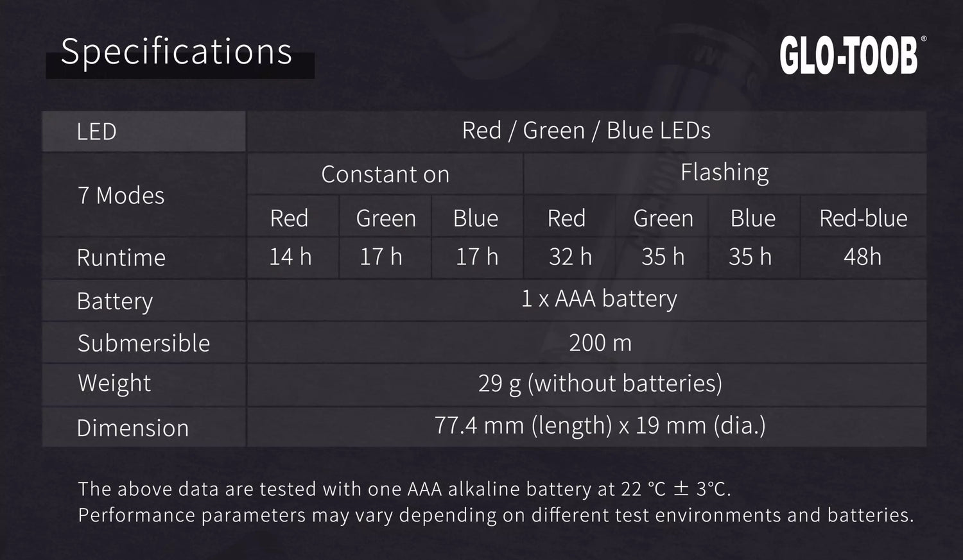Click the Submersible row label
This screenshot has width=963, height=560.
coord(143,343)
